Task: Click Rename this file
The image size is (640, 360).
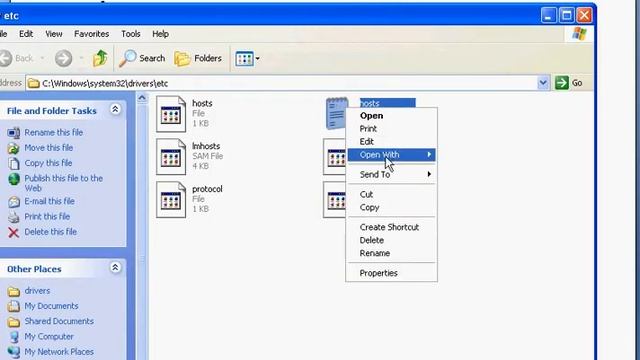Action: tap(53, 132)
